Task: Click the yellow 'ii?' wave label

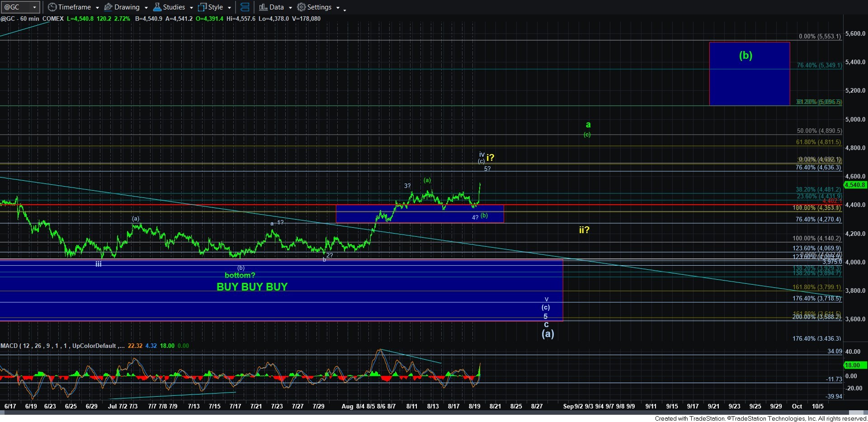Action: 584,230
